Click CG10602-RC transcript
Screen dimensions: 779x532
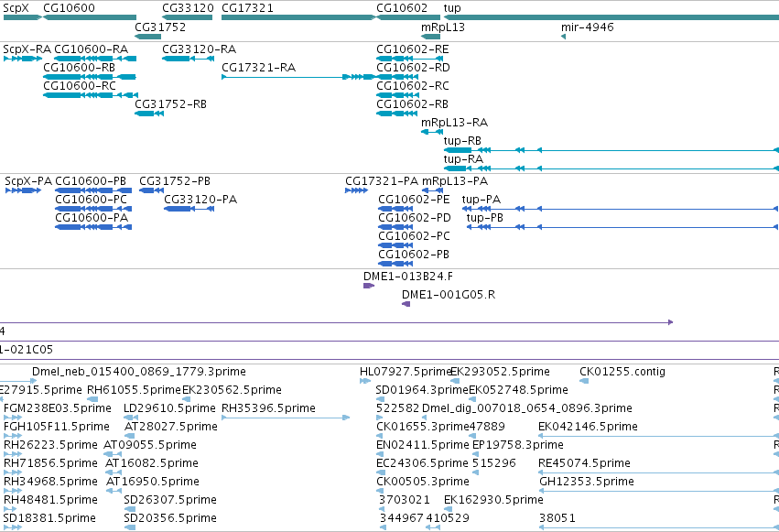coord(397,95)
